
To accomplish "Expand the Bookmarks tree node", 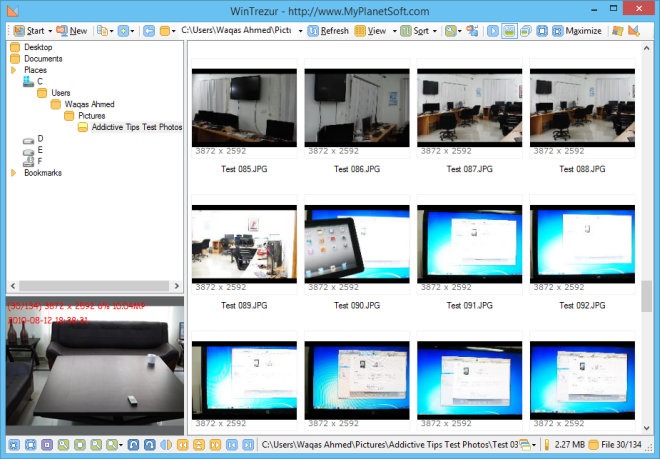I will (x=13, y=173).
